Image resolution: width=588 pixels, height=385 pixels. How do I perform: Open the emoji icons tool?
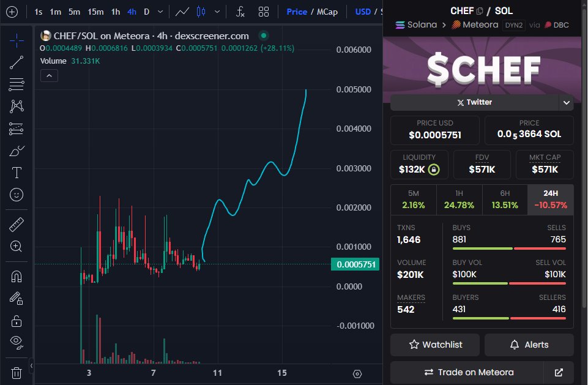coord(17,195)
